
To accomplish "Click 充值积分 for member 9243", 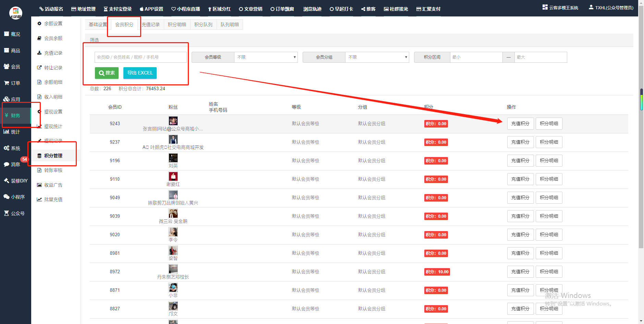I will coord(520,124).
